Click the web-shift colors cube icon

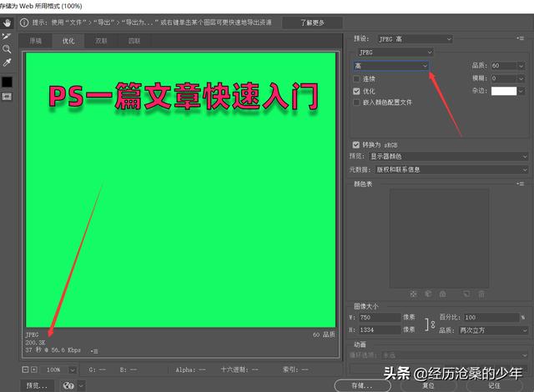(x=428, y=294)
